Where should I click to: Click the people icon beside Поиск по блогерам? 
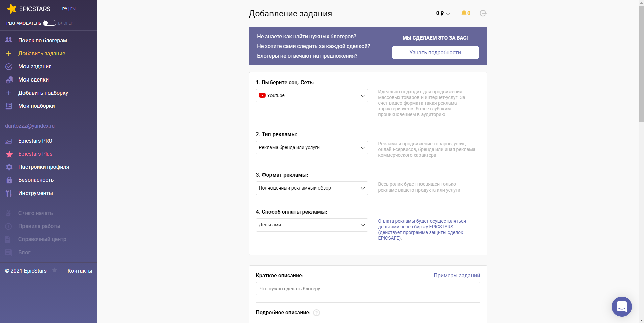coord(9,40)
